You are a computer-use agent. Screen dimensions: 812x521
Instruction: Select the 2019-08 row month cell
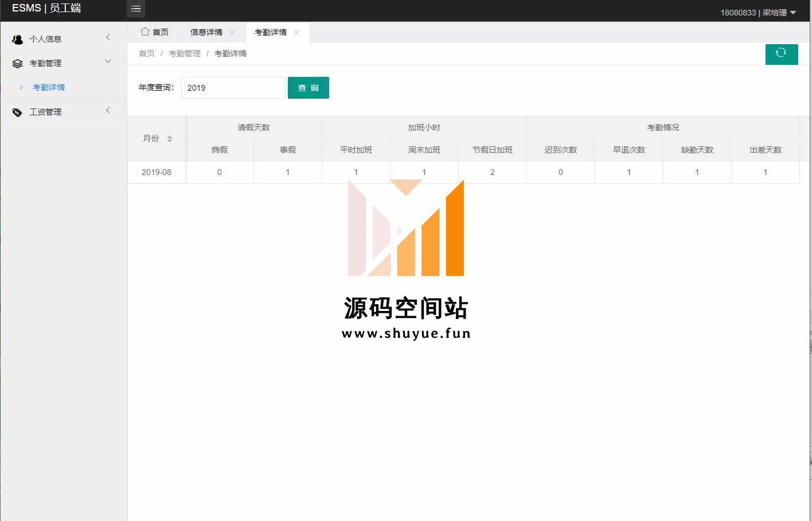(x=157, y=172)
